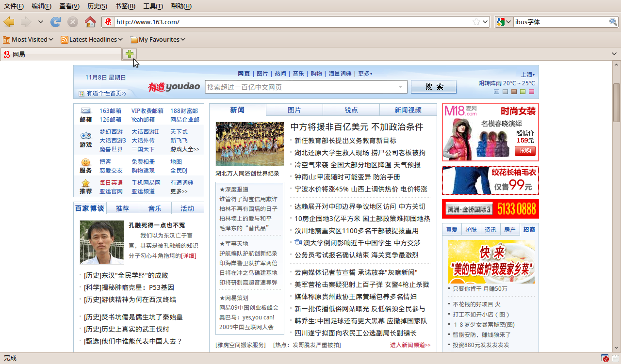Open the 工具(T) menu
The image size is (621, 364).
[x=153, y=6]
